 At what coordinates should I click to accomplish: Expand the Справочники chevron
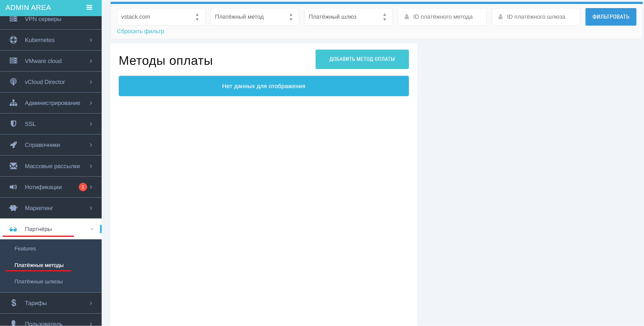[91, 145]
